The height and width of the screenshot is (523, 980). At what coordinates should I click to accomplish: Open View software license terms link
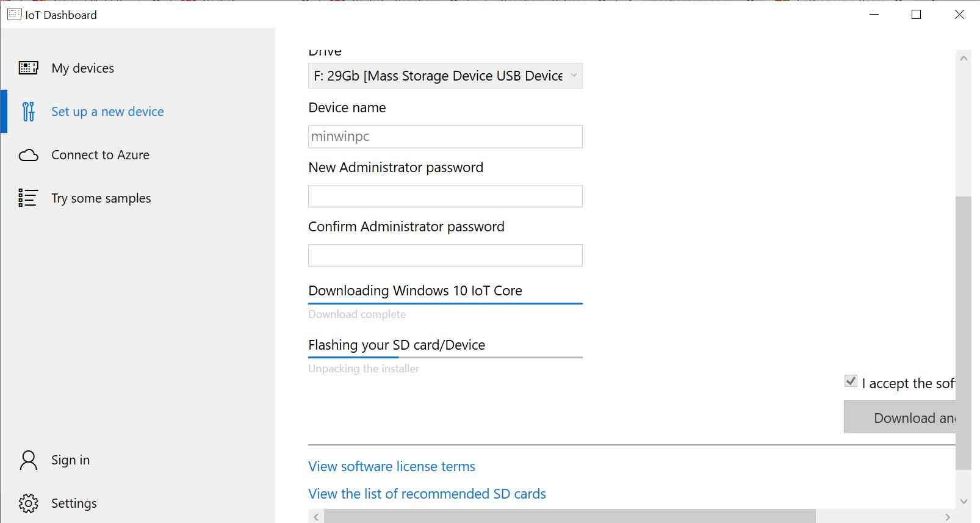392,466
